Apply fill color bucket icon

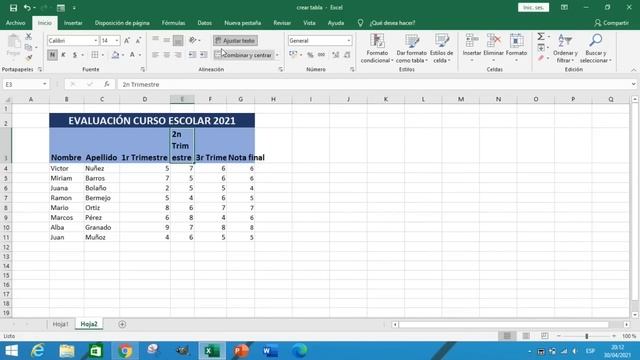click(x=115, y=55)
